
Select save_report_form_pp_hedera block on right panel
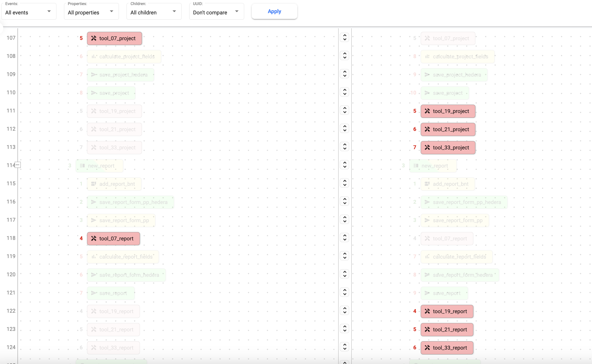click(464, 202)
